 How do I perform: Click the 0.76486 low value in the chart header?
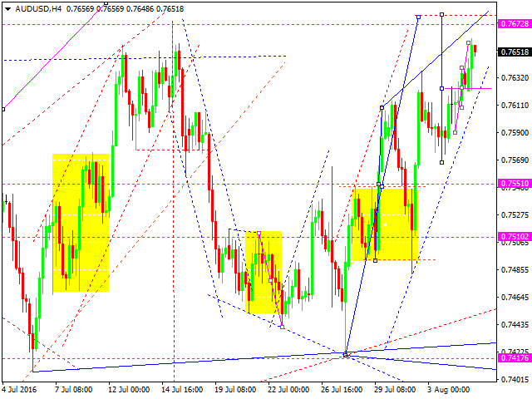coord(140,9)
